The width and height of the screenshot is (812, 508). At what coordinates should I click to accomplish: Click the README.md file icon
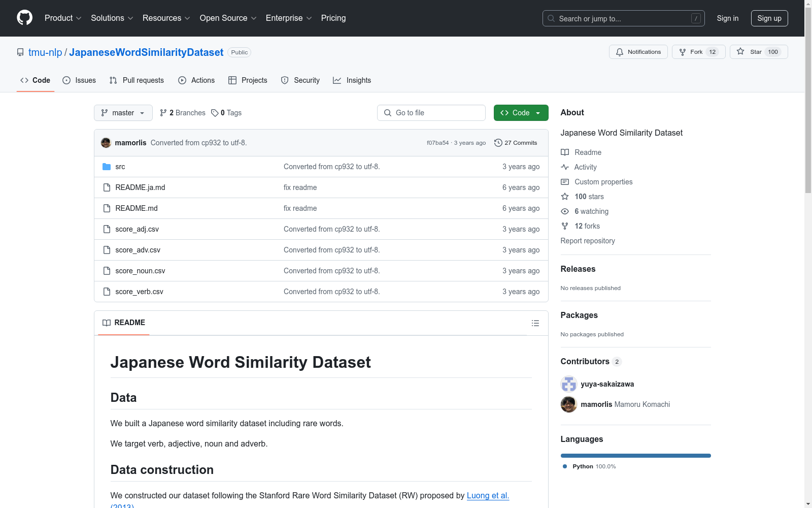click(x=107, y=208)
